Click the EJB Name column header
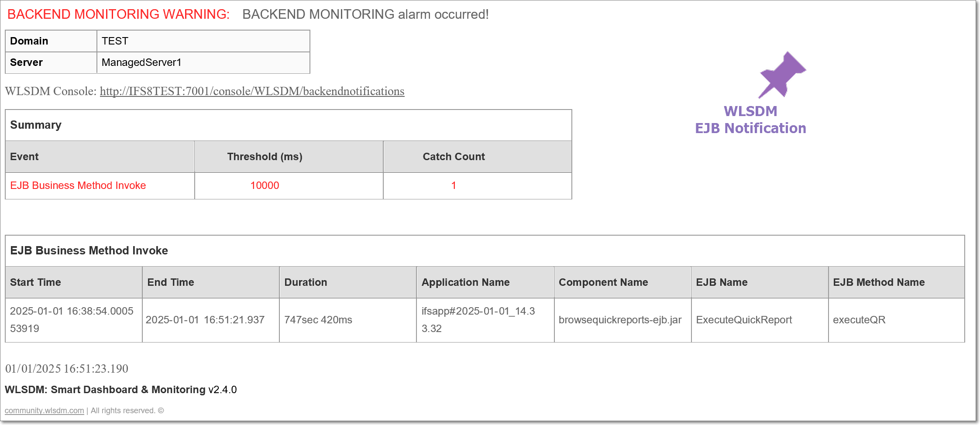This screenshot has height=425, width=980. click(760, 282)
